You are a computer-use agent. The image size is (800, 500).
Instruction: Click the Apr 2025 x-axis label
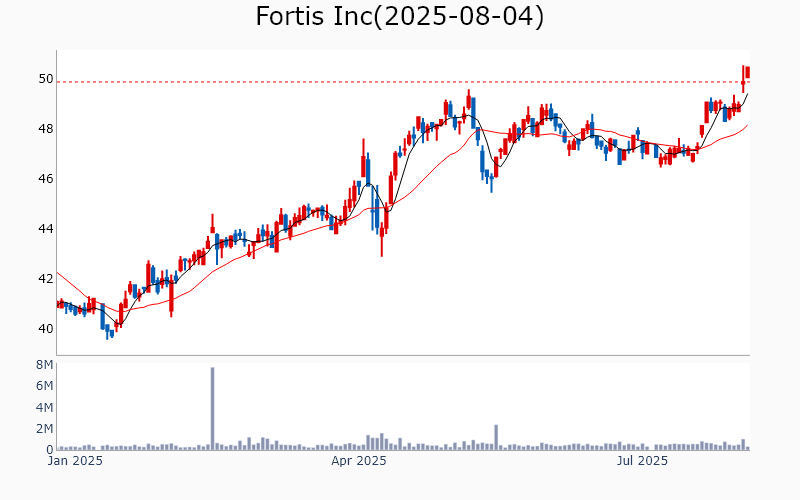(358, 461)
